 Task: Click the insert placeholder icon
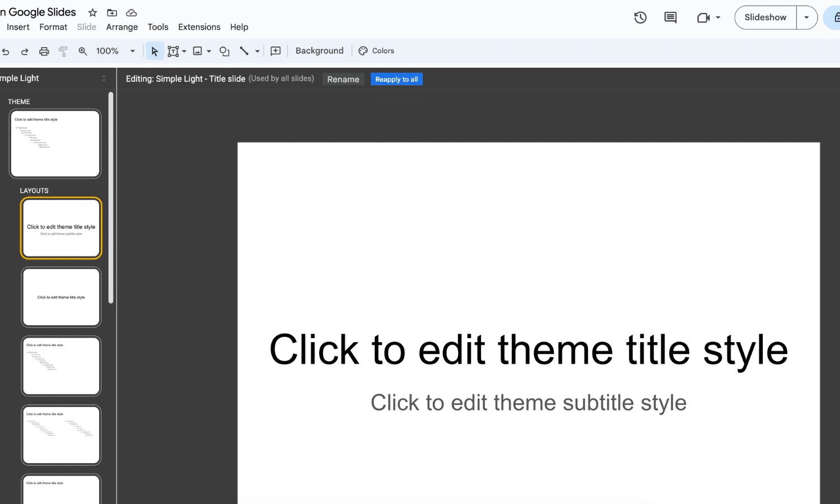275,50
